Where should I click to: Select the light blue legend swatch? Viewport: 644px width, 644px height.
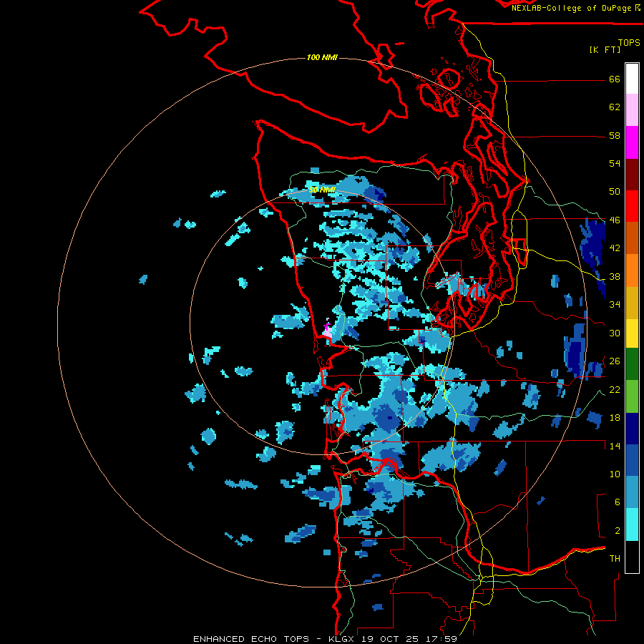(632, 492)
